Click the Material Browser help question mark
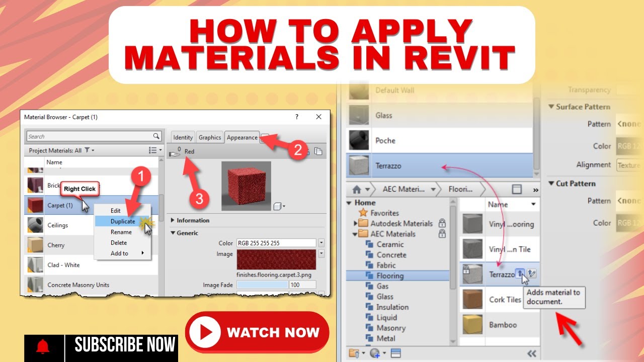The width and height of the screenshot is (644, 362). [296, 117]
